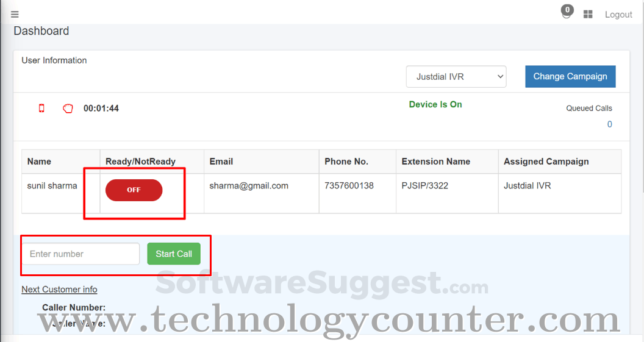Click the queued calls count 0
This screenshot has height=342, width=644.
click(x=609, y=124)
